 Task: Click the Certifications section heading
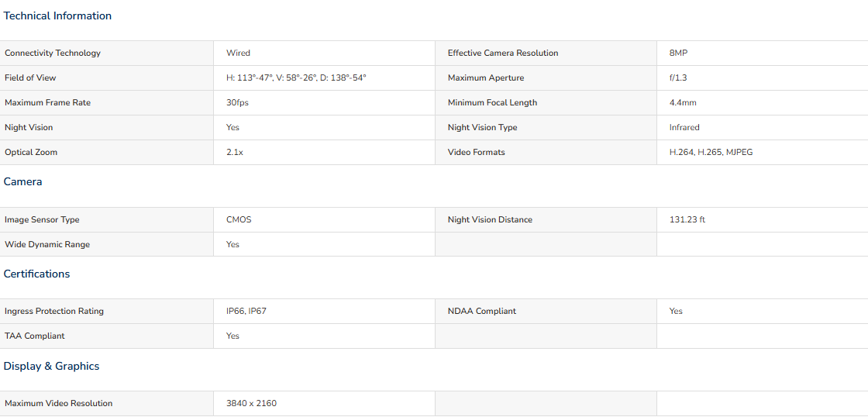click(36, 274)
